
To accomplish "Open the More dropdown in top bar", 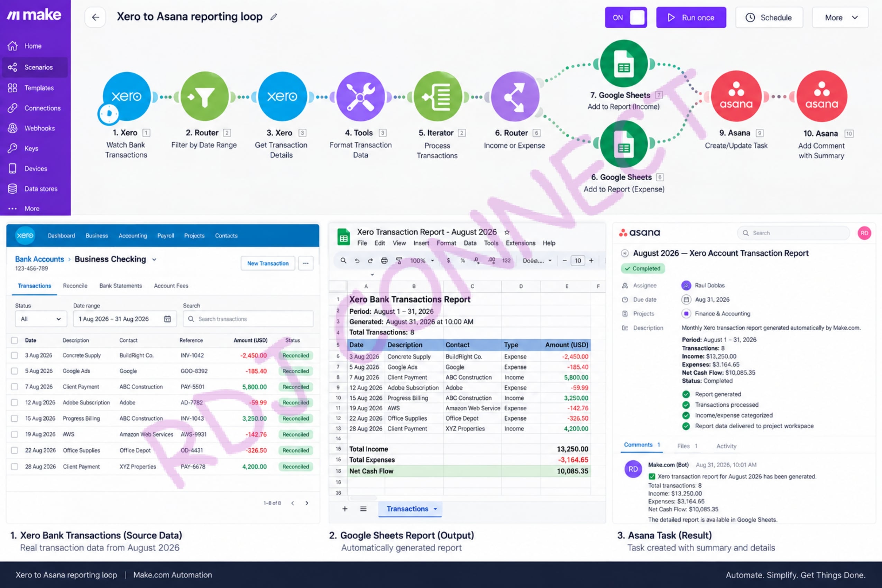I will (840, 17).
